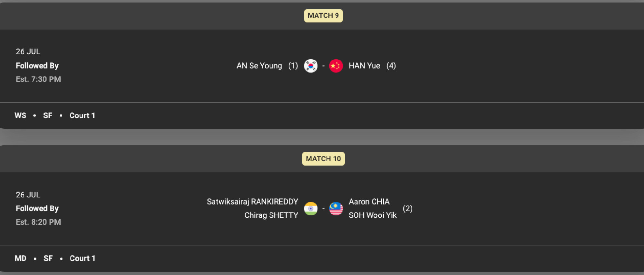Click the Est. 7:30 PM time text
Viewport: 644px width, 275px height.
38,79
